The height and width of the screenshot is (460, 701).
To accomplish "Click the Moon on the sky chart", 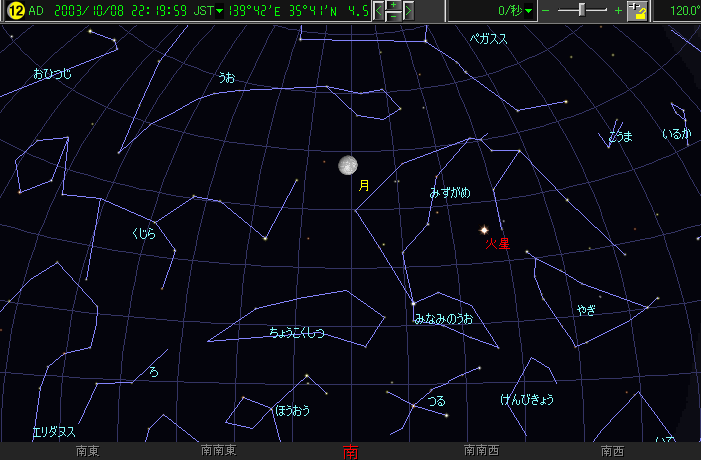I will 348,164.
